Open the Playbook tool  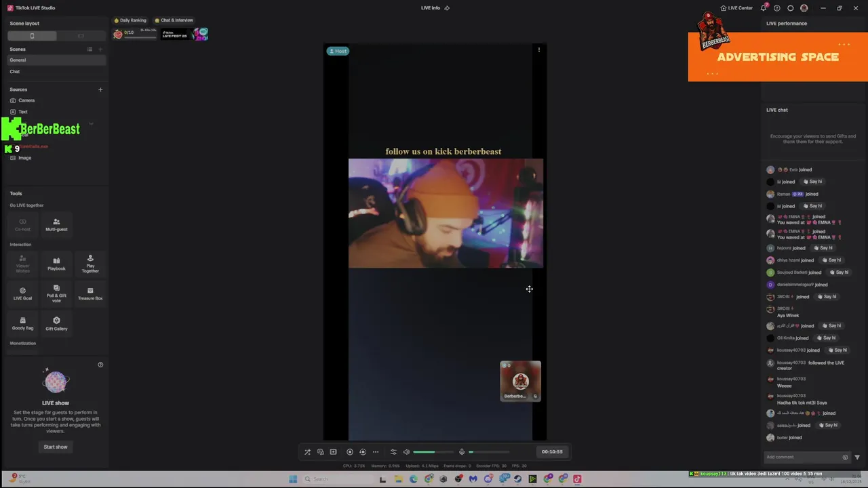pyautogui.click(x=56, y=264)
